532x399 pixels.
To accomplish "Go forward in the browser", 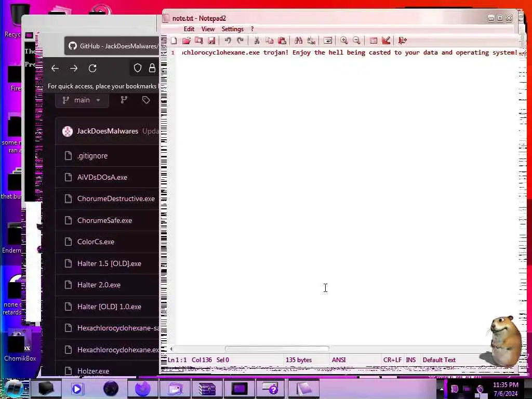I will click(x=74, y=68).
